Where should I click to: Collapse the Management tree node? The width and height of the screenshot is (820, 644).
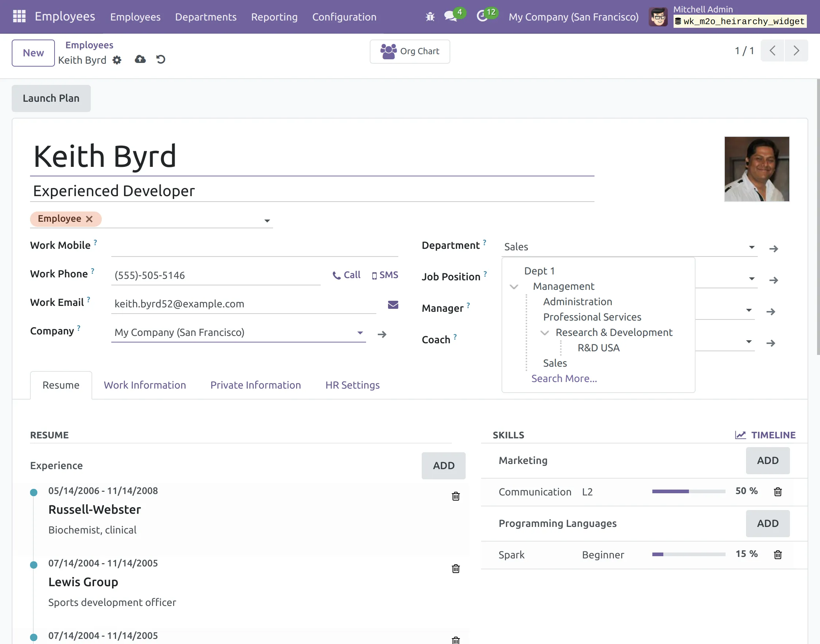tap(514, 287)
